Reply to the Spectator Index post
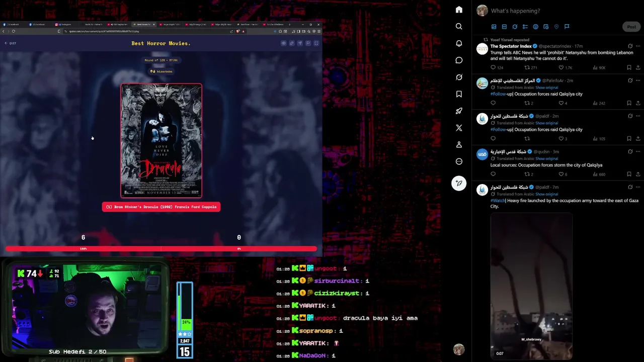The height and width of the screenshot is (362, 644). [x=493, y=67]
